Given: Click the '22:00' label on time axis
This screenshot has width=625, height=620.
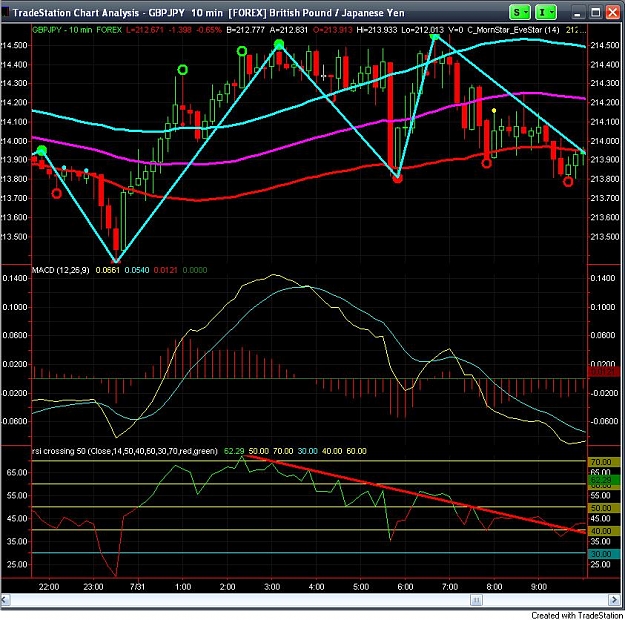Looking at the screenshot, I should click(49, 587).
